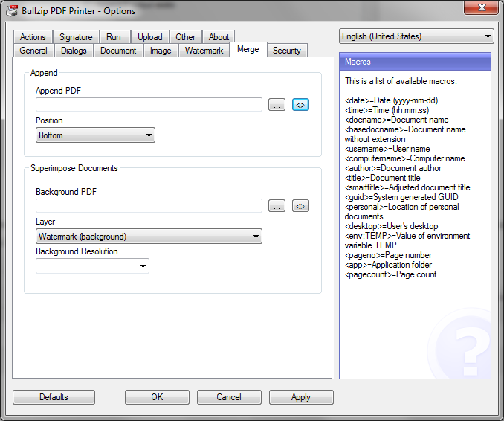Image resolution: width=504 pixels, height=421 pixels.
Task: Click the <pageno>=Page number macro line
Action: (388, 255)
